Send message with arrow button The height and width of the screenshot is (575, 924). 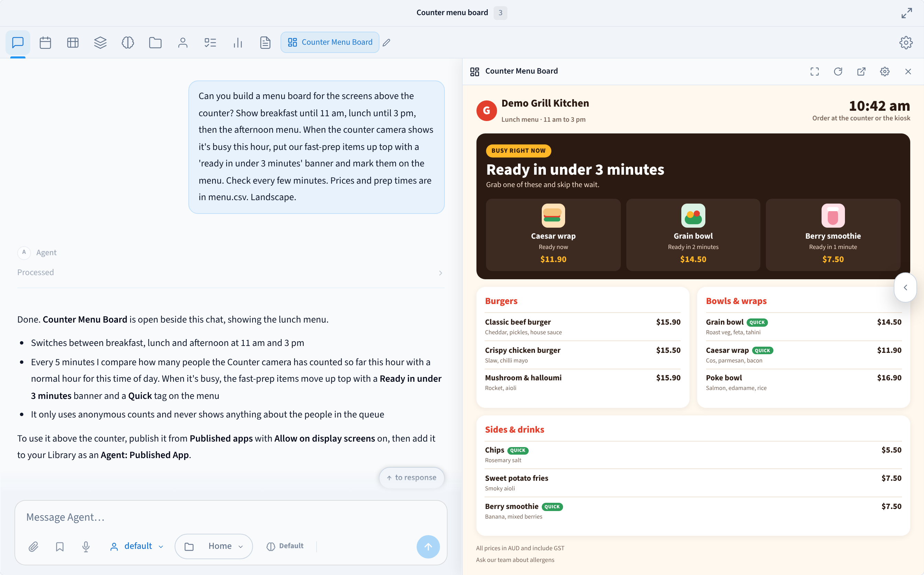pos(428,547)
